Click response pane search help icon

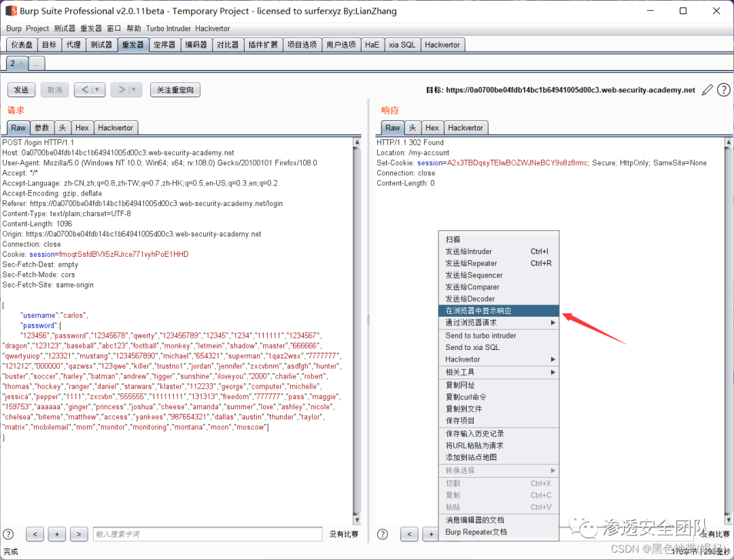pyautogui.click(x=383, y=534)
